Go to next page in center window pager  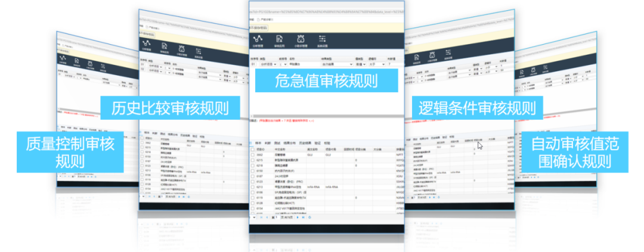[x=298, y=217]
